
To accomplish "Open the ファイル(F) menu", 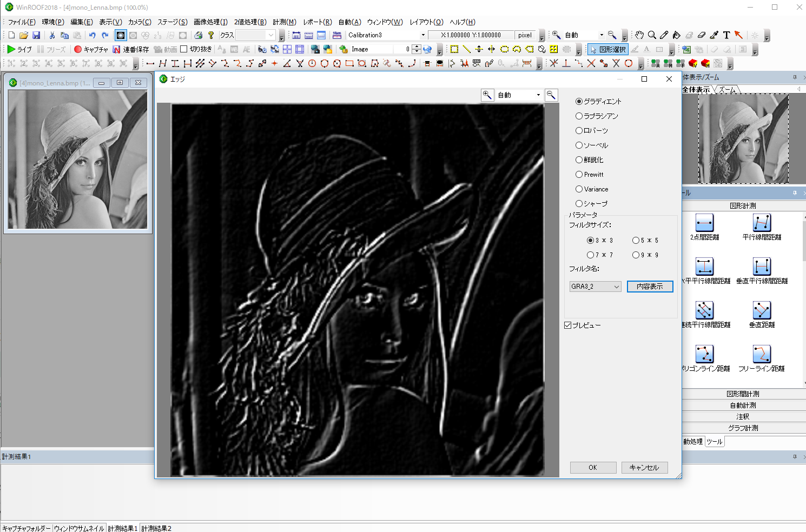I will click(x=22, y=22).
